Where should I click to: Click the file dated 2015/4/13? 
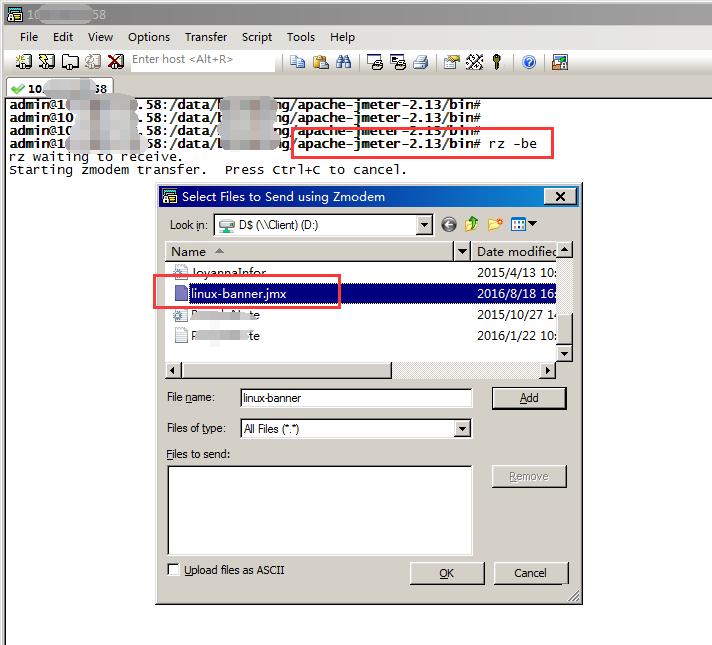[361, 273]
